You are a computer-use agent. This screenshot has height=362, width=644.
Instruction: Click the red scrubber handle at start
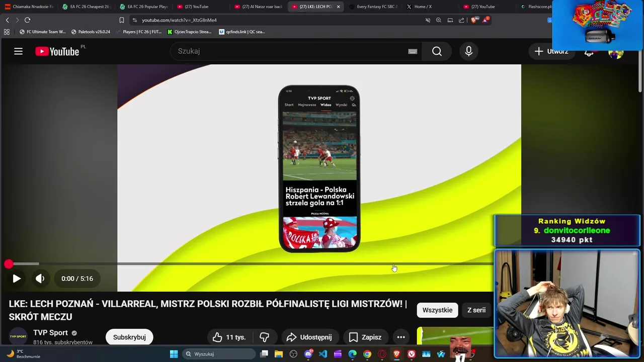[x=9, y=264]
